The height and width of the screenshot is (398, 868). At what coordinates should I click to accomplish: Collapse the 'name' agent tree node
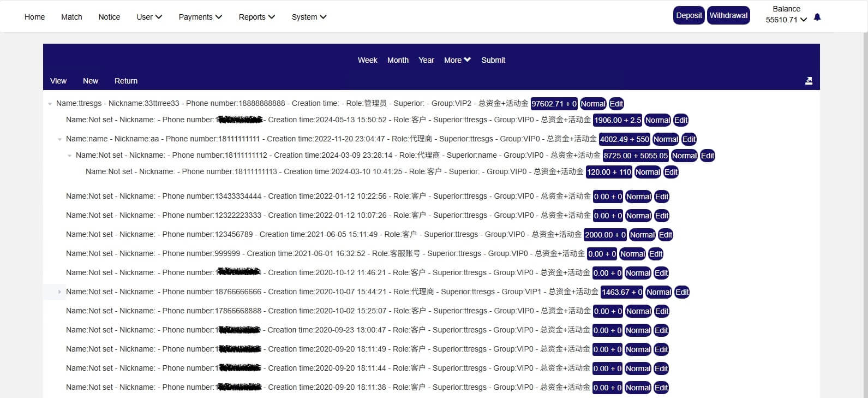[60, 139]
